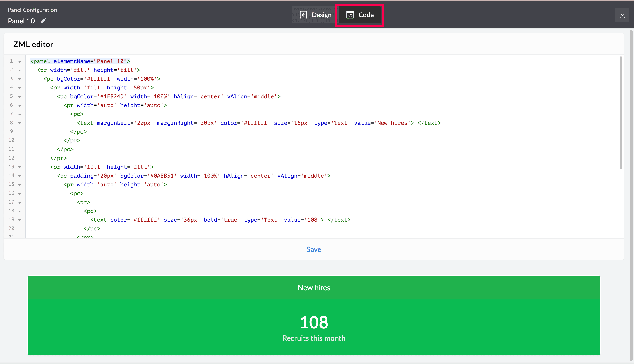Collapse the pr block at line 13
This screenshot has width=634, height=364.
pos(19,167)
